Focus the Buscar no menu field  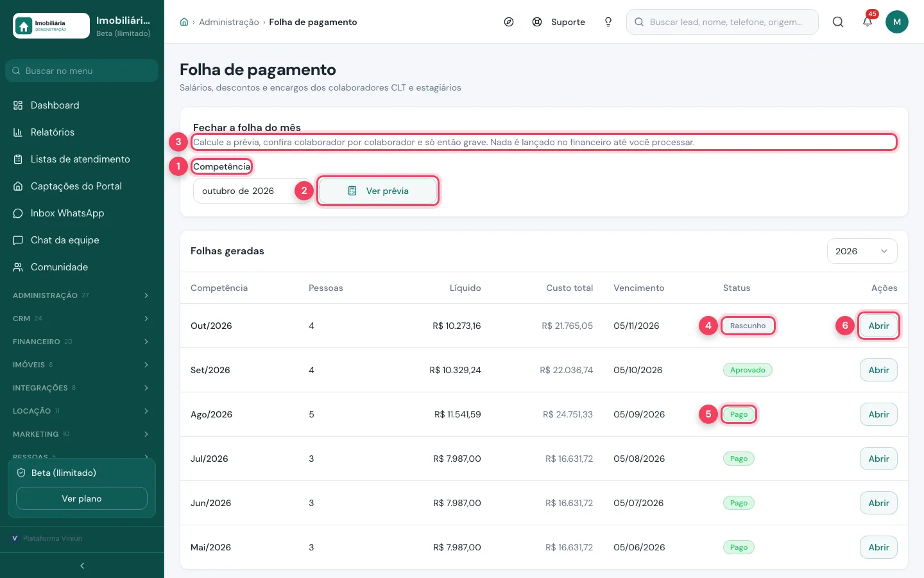[x=82, y=71]
